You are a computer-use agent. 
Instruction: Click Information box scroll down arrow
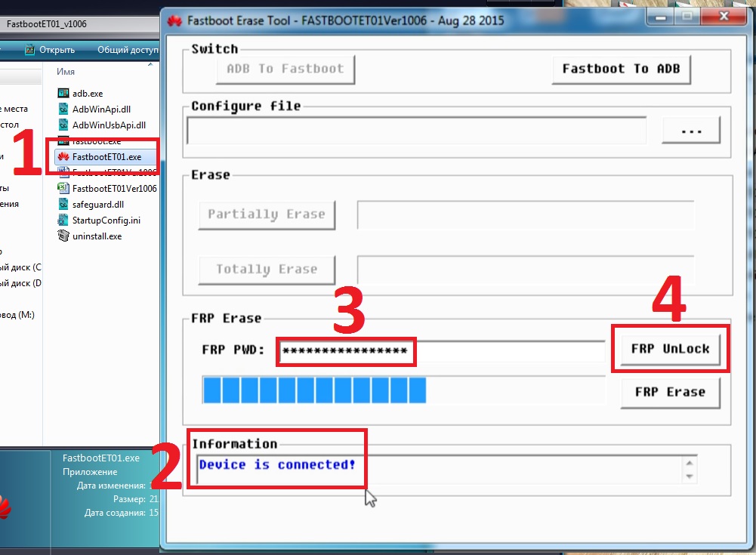click(x=690, y=476)
